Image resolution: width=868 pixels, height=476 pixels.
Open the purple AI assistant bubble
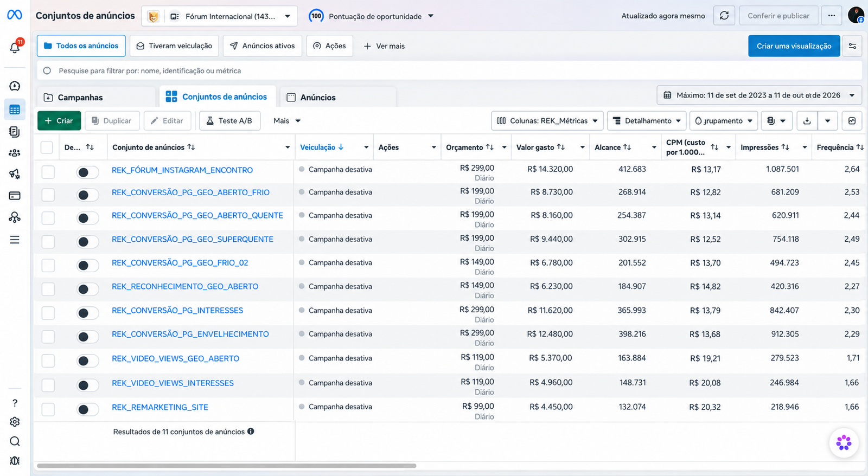click(x=844, y=443)
